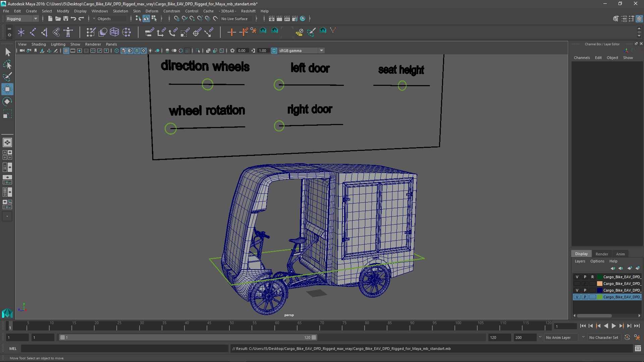
Task: Click Step forward one key button
Action: (x=622, y=326)
